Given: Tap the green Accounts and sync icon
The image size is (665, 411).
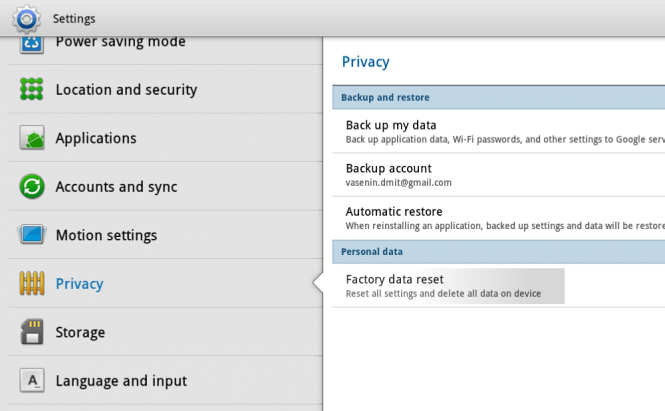Looking at the screenshot, I should pos(32,186).
